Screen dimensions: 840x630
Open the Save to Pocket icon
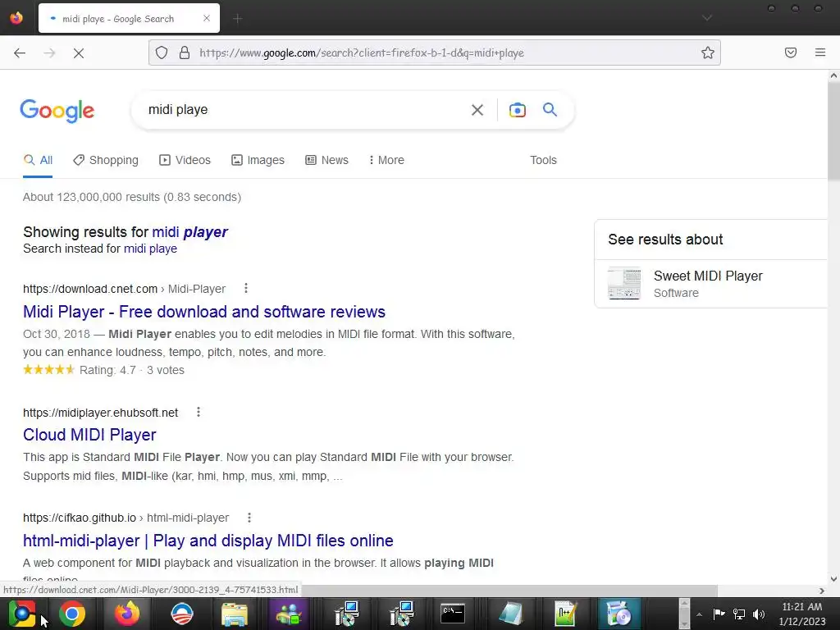pyautogui.click(x=791, y=52)
